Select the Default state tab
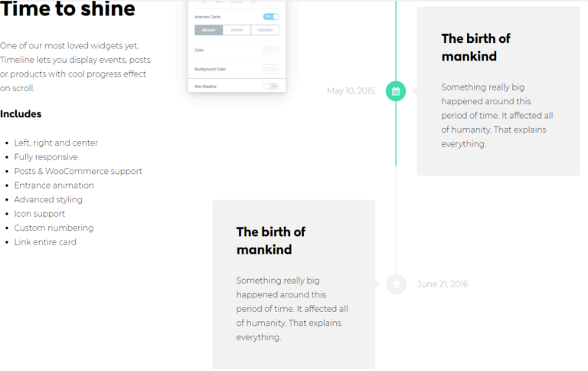 click(208, 30)
